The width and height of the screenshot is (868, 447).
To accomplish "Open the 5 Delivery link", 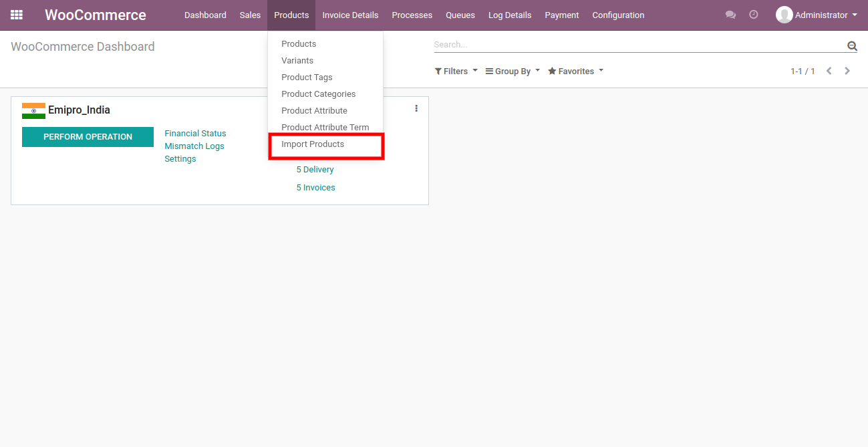I will [x=315, y=170].
